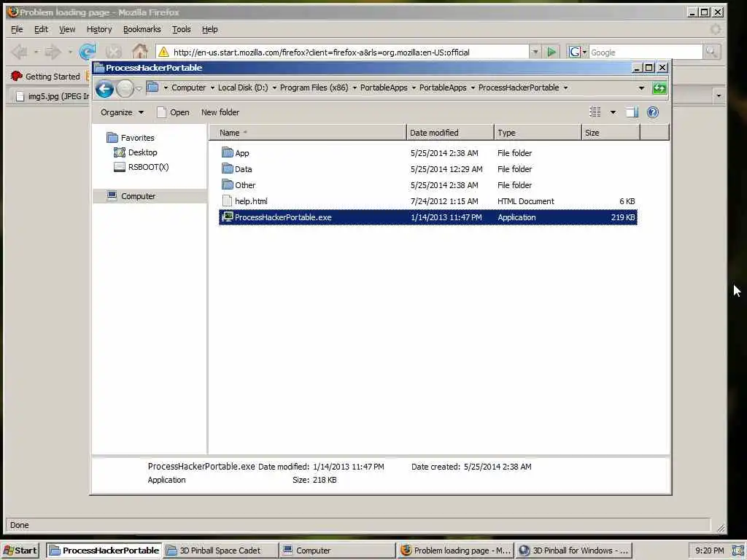The image size is (747, 560).
Task: Open the address bar previous locations dropdown
Action: pos(641,88)
